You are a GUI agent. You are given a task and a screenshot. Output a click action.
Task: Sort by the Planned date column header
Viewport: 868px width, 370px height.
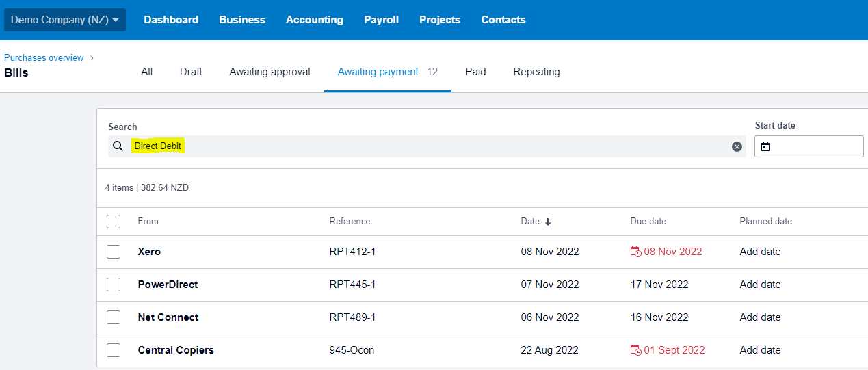[765, 222]
